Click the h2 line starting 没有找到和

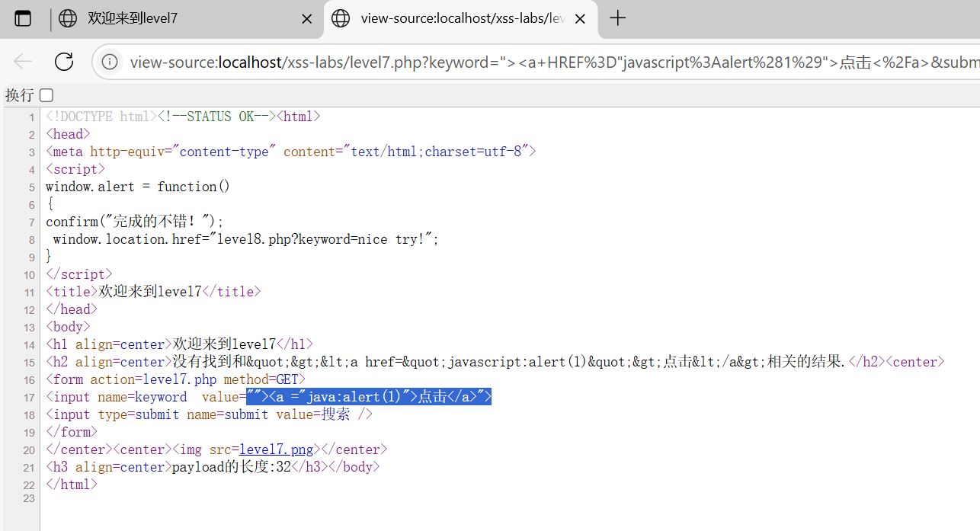tap(495, 362)
